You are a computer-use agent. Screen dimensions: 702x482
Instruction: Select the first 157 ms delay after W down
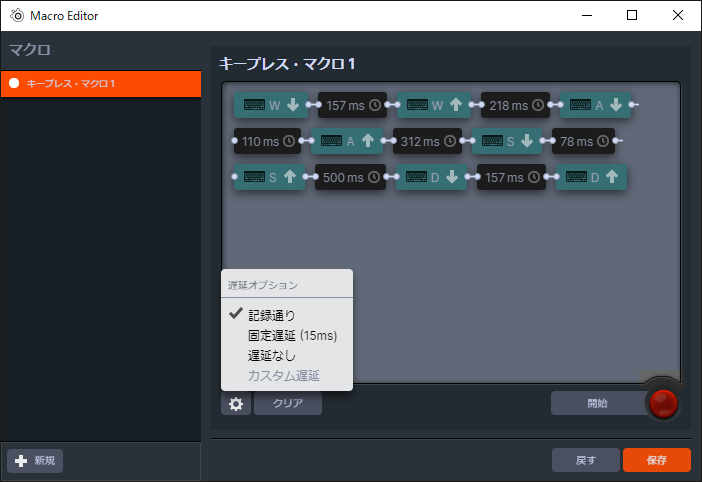click(352, 105)
